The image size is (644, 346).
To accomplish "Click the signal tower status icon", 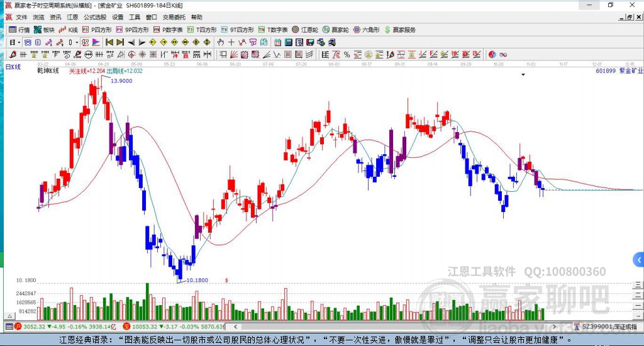I will click(577, 326).
